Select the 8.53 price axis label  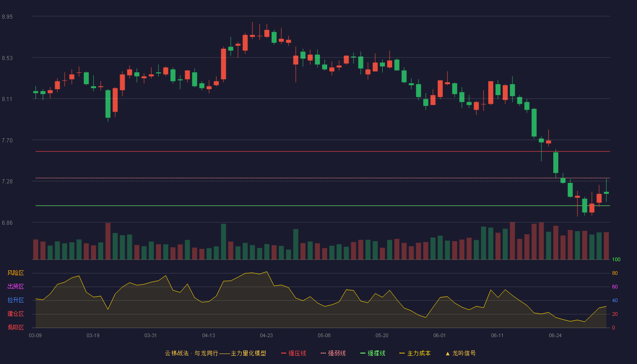(7, 58)
